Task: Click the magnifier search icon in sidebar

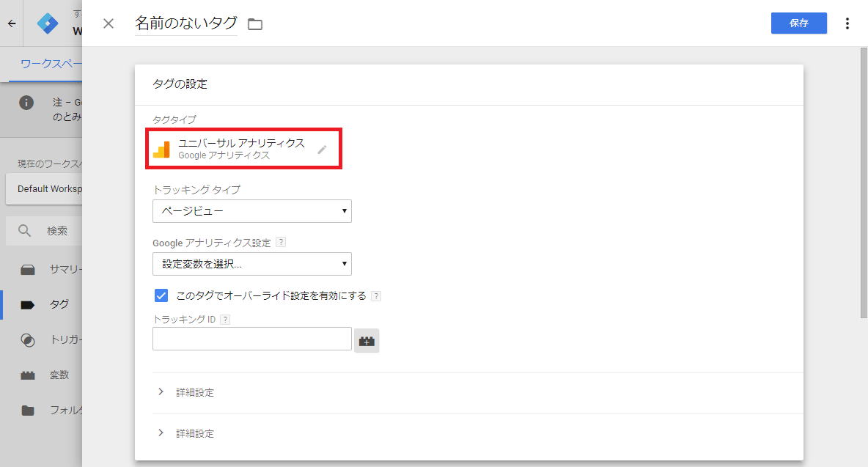Action: click(24, 230)
